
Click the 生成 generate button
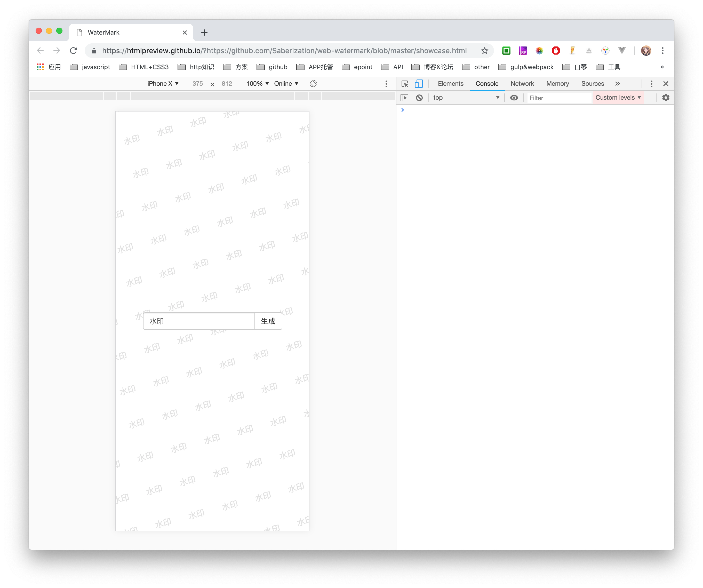coord(268,321)
